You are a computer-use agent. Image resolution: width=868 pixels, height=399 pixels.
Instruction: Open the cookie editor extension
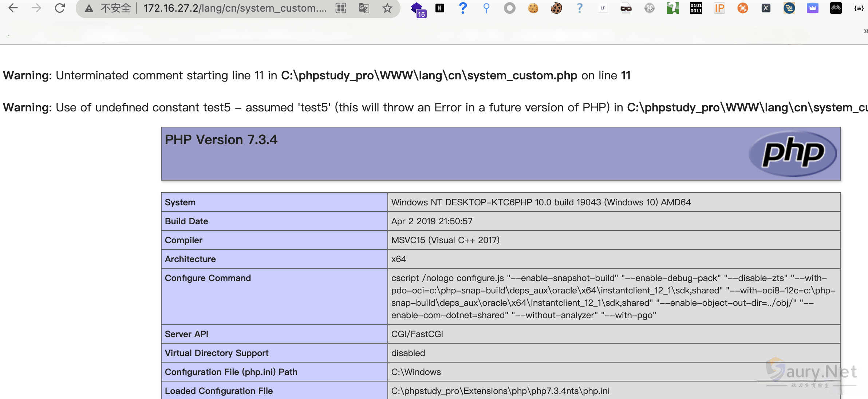533,8
